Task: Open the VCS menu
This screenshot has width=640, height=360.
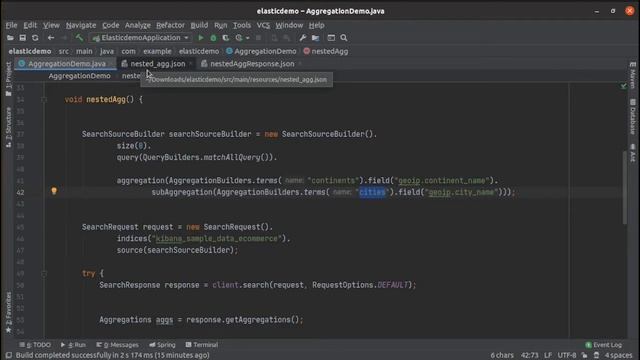Action: (263, 25)
